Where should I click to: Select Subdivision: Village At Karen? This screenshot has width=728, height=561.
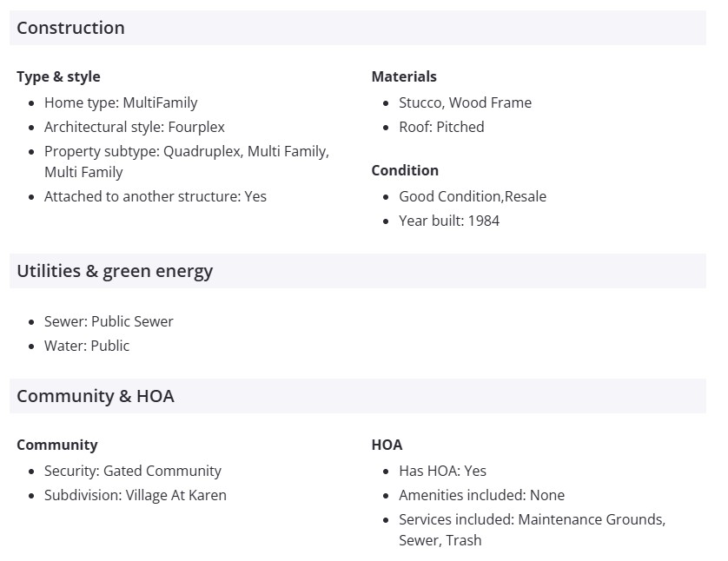[135, 495]
